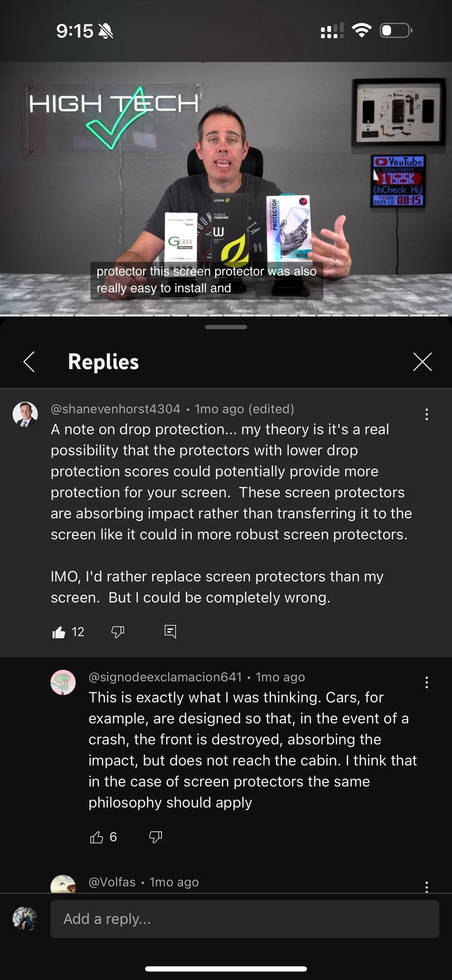Viewport: 452px width, 980px height.
Task: Dislike signodeexclamacion641's reply
Action: pyautogui.click(x=155, y=837)
